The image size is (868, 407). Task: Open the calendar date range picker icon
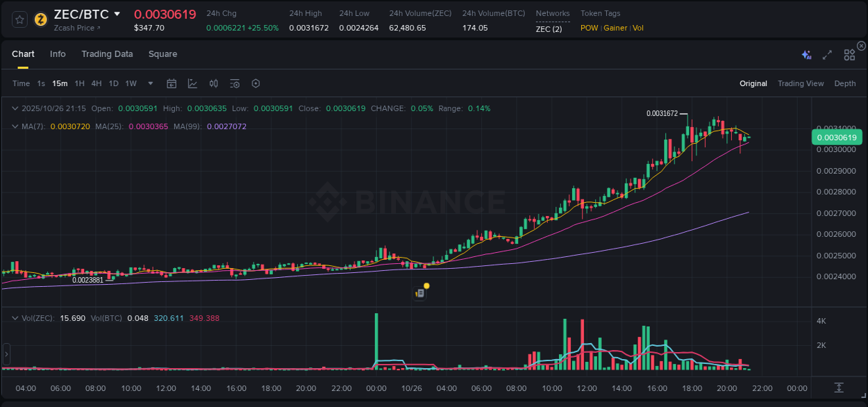tap(172, 83)
